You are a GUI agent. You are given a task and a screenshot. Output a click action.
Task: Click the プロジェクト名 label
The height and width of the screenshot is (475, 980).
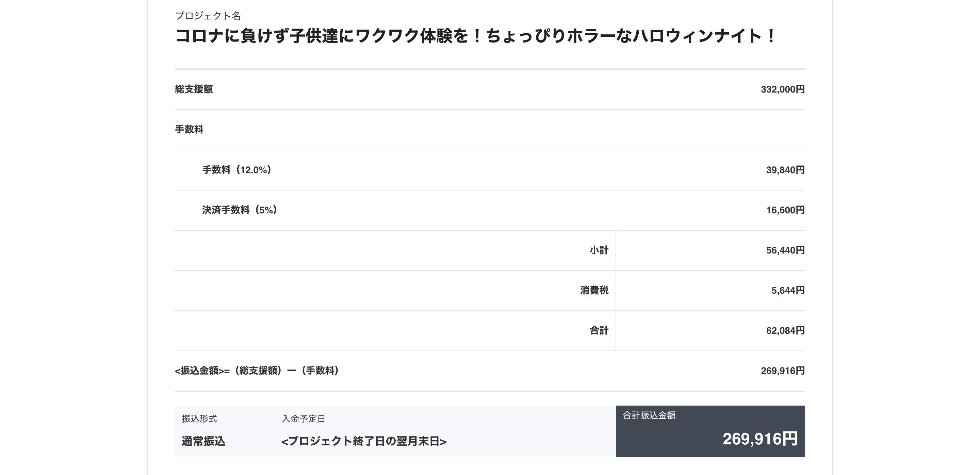[x=208, y=16]
